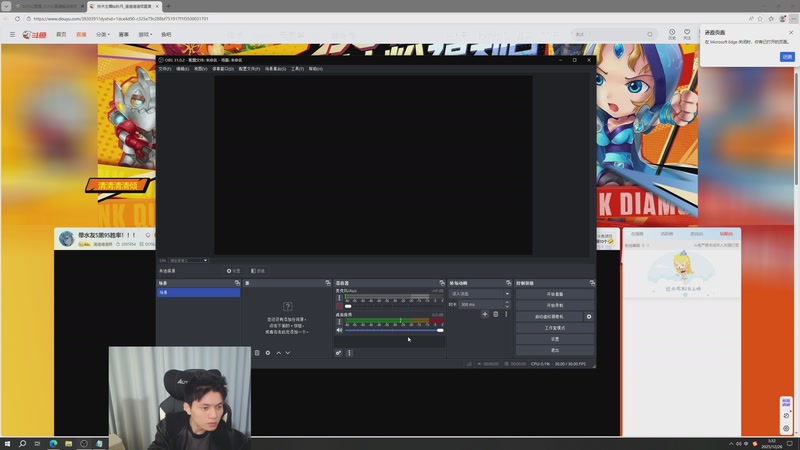Image resolution: width=800 pixels, height=450 pixels.
Task: Expand the 淡入淡出 transition dropdown
Action: [480, 294]
